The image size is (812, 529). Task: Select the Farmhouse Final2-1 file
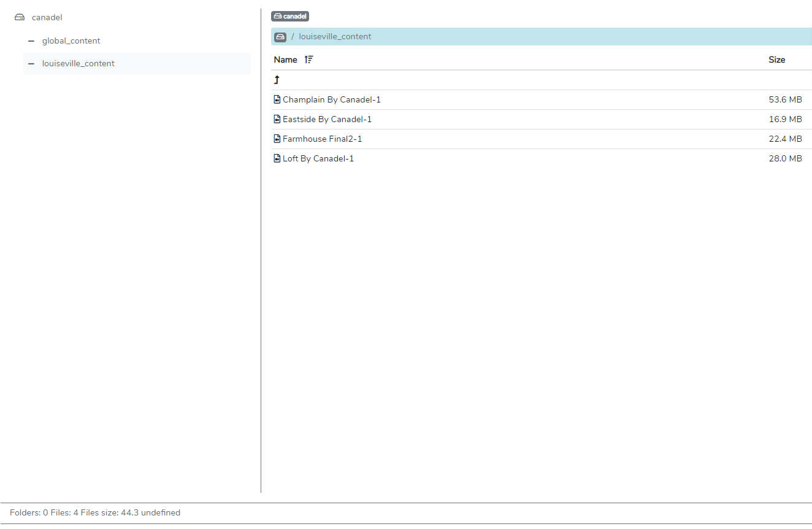(321, 138)
